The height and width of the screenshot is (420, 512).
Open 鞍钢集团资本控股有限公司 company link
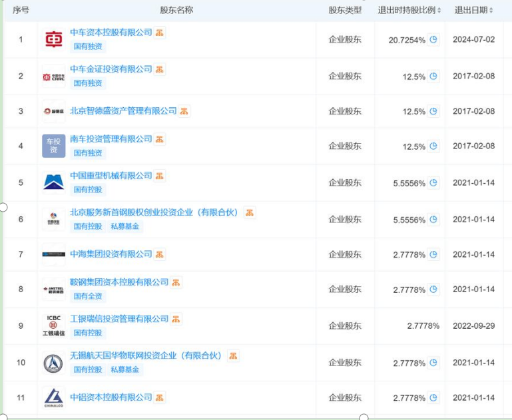point(119,282)
